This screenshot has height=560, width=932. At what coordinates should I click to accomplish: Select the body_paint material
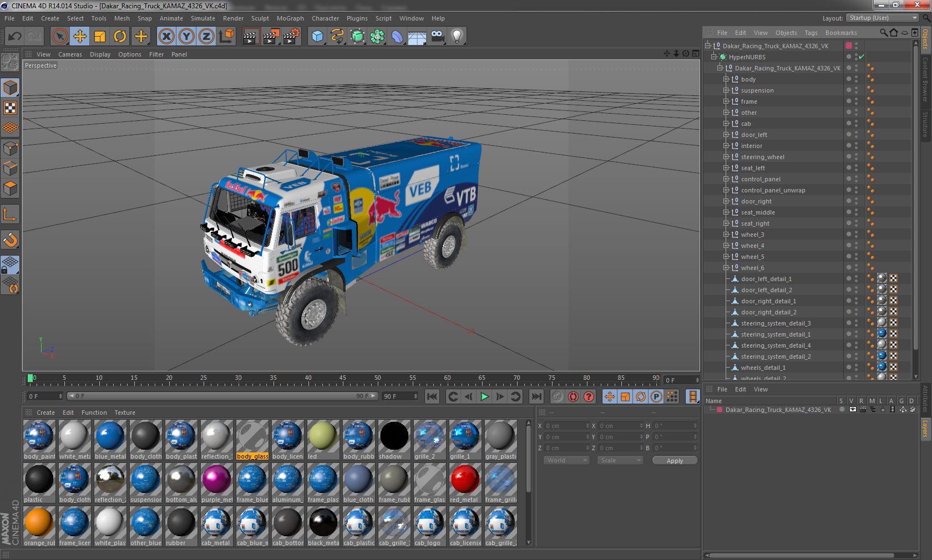point(39,440)
